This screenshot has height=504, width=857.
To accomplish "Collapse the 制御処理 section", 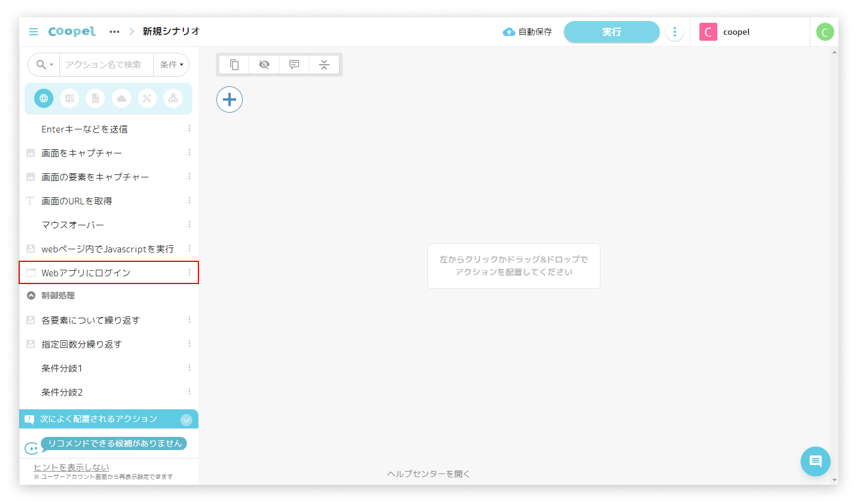I will 31,295.
